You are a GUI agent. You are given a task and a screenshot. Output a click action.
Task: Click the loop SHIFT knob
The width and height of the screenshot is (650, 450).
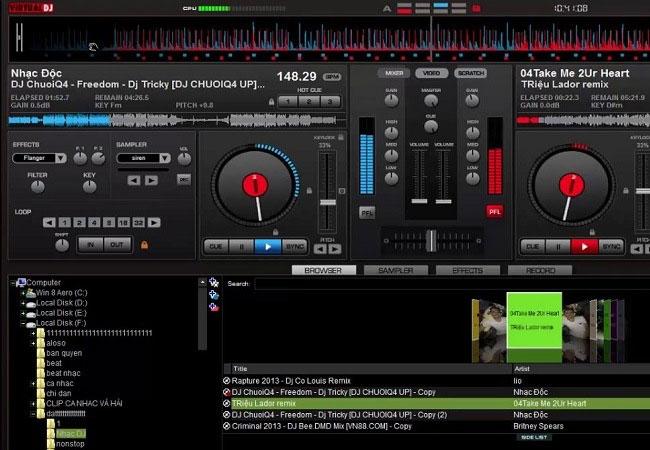[62, 245]
